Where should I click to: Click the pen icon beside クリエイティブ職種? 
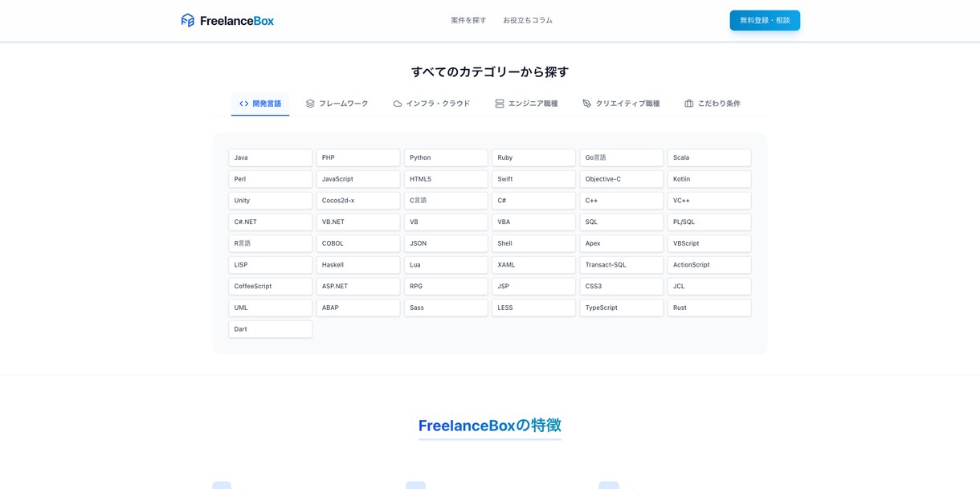(587, 104)
